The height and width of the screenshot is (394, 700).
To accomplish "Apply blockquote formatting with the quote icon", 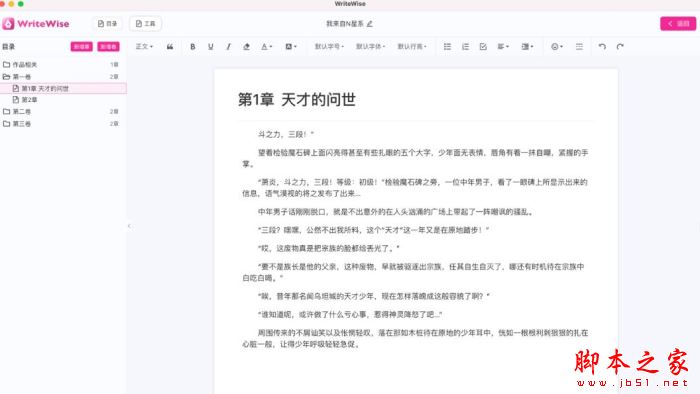I will point(170,46).
